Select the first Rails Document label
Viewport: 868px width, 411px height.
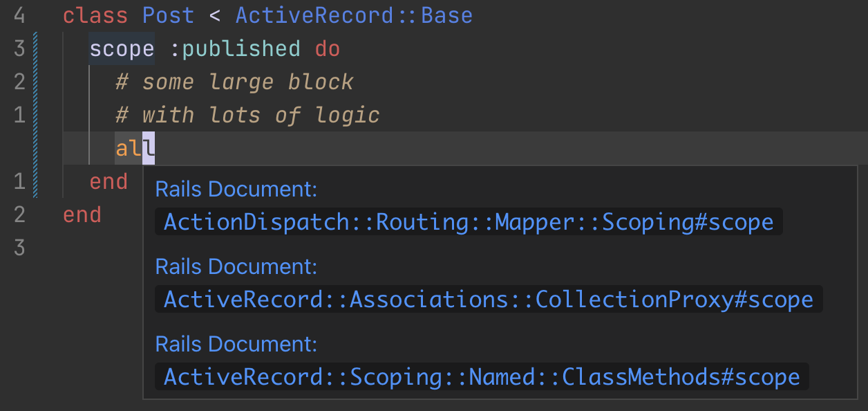point(236,189)
